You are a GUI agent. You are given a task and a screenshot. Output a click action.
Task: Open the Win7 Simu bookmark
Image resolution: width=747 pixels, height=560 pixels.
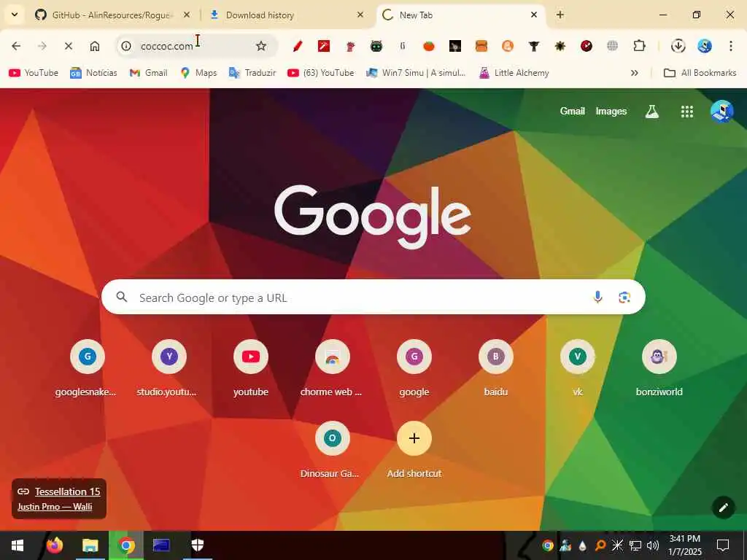pos(416,73)
